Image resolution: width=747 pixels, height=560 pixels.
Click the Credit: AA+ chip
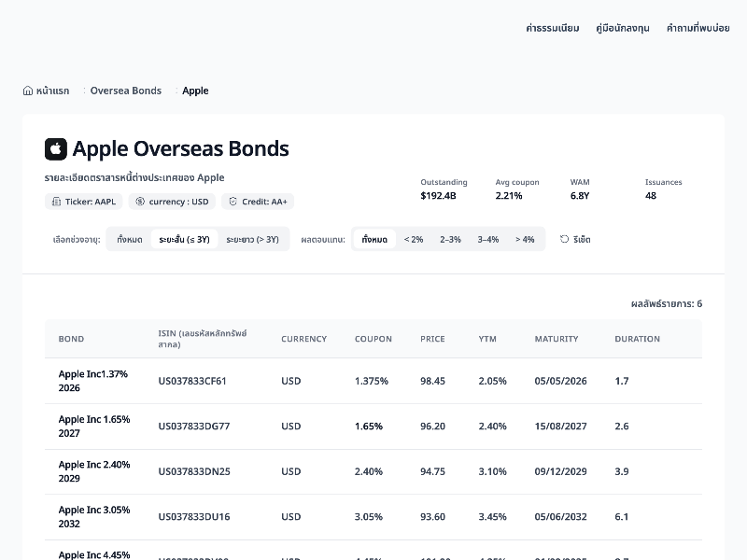258,202
